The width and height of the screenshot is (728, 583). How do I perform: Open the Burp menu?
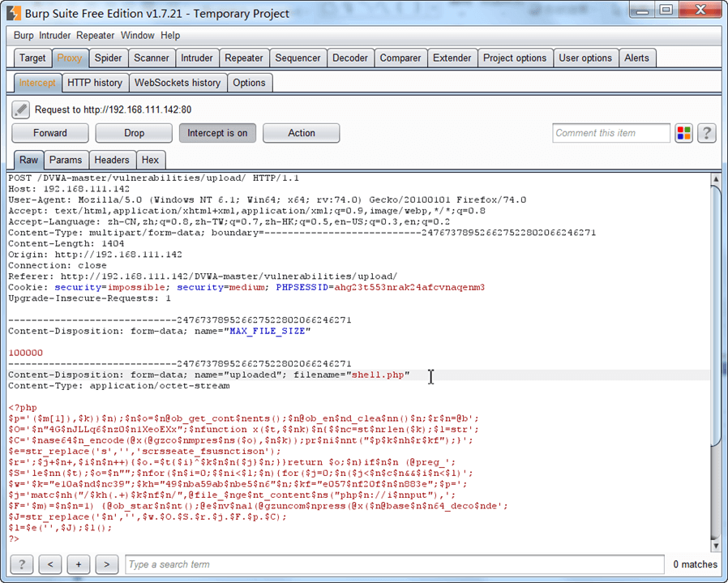24,36
